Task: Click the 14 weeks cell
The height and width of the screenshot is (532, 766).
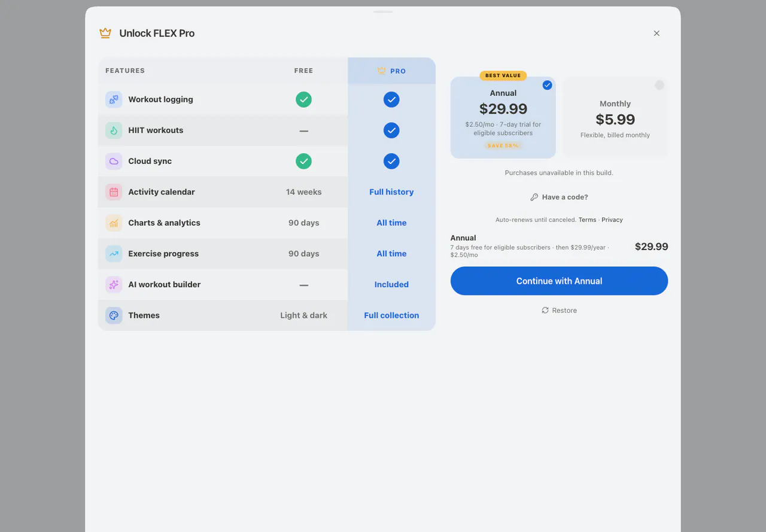Action: tap(304, 192)
